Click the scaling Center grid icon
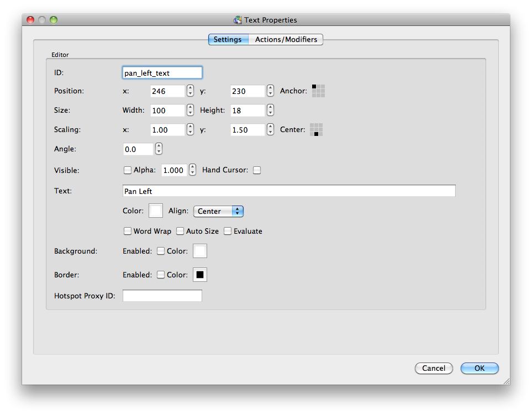The width and height of the screenshot is (532, 415). coord(316,130)
